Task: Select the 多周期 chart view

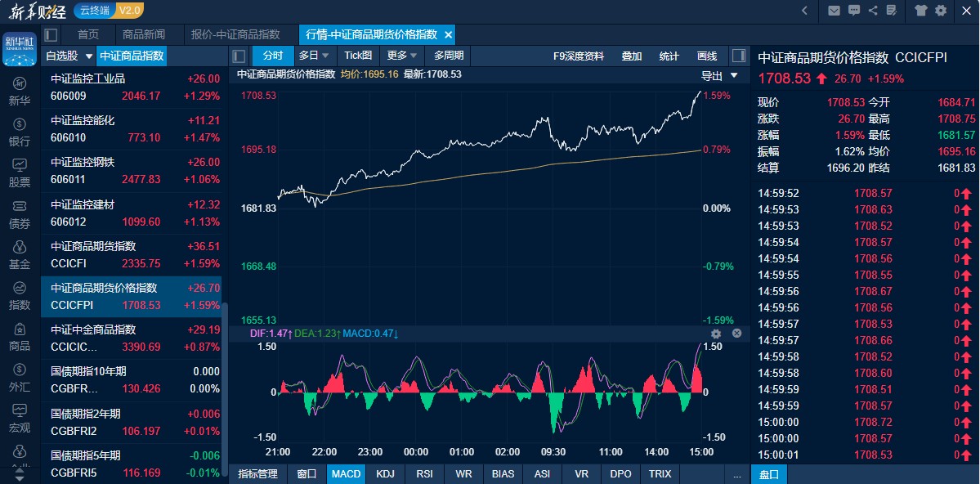Action: (449, 56)
